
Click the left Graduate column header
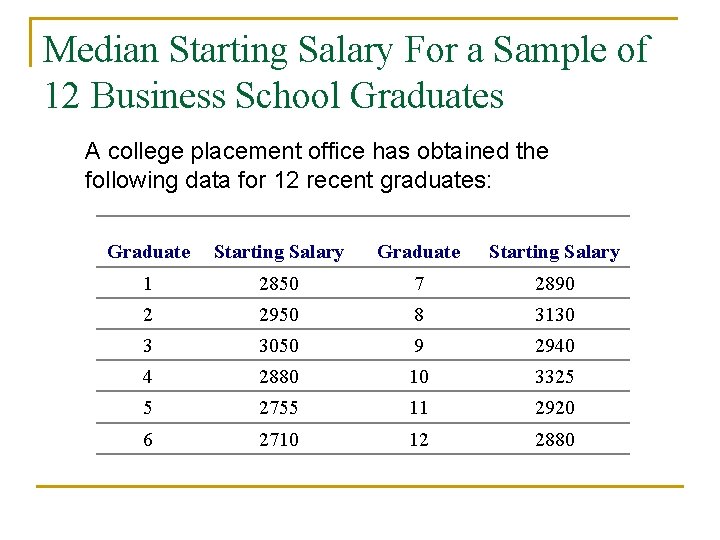tap(148, 252)
